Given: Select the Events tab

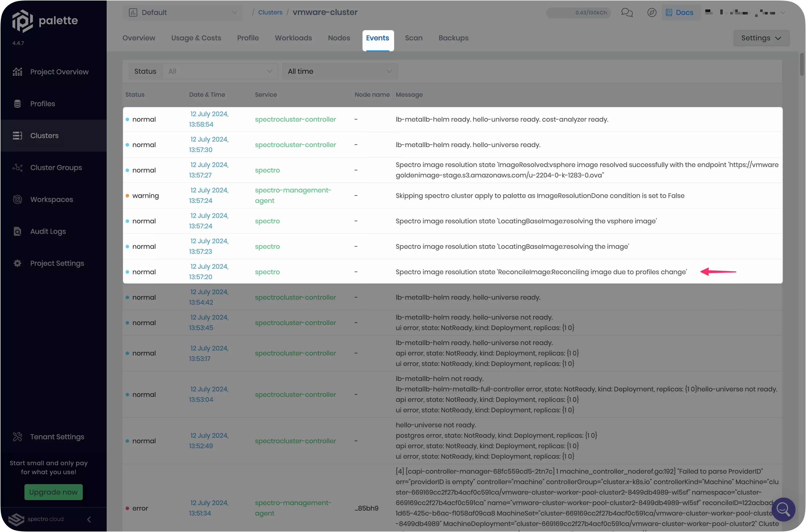Looking at the screenshot, I should [x=377, y=38].
